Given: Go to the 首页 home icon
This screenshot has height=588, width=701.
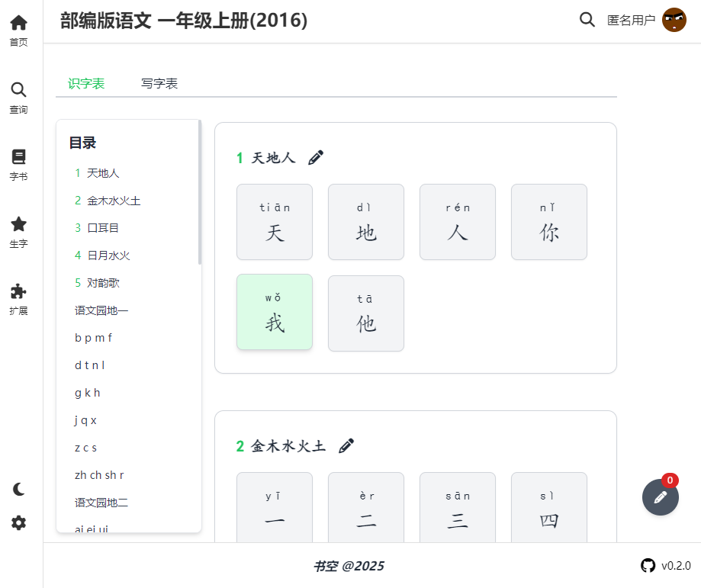Looking at the screenshot, I should 18,31.
